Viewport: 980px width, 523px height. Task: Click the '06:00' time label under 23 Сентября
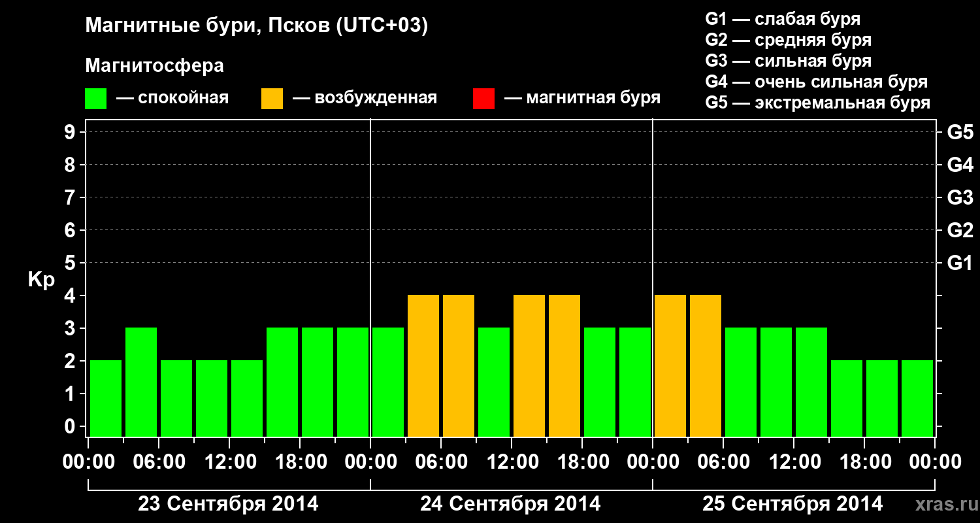click(159, 462)
